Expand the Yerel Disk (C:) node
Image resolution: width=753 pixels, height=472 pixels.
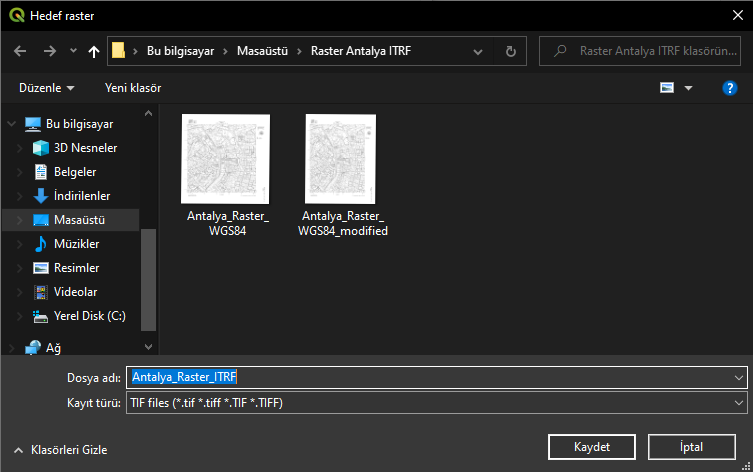click(20, 316)
